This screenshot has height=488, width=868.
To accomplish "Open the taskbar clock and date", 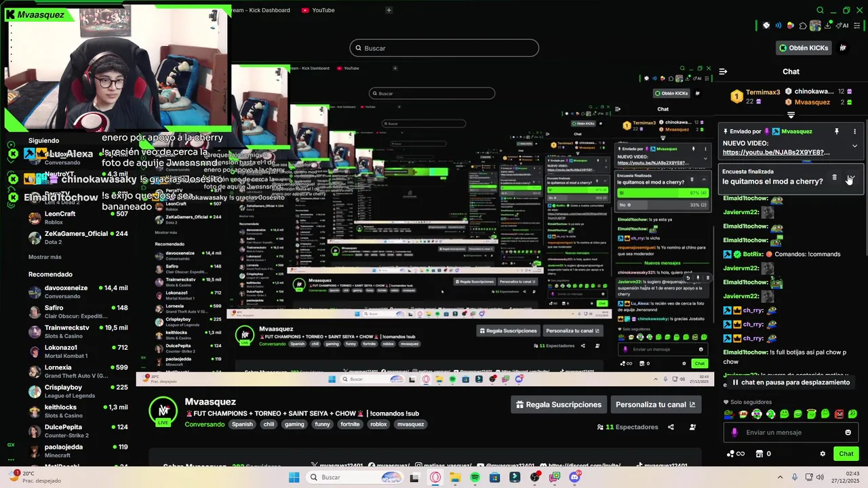I will pos(846,477).
